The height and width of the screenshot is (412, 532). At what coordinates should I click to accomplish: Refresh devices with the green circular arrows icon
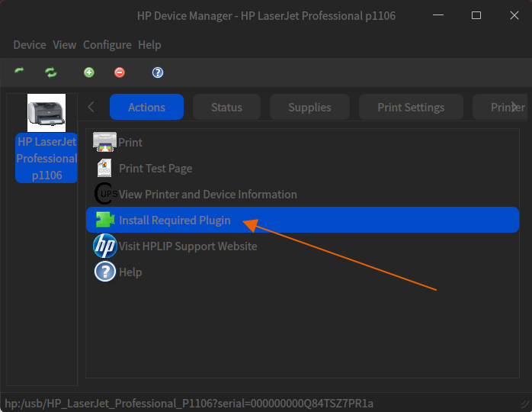click(x=51, y=72)
